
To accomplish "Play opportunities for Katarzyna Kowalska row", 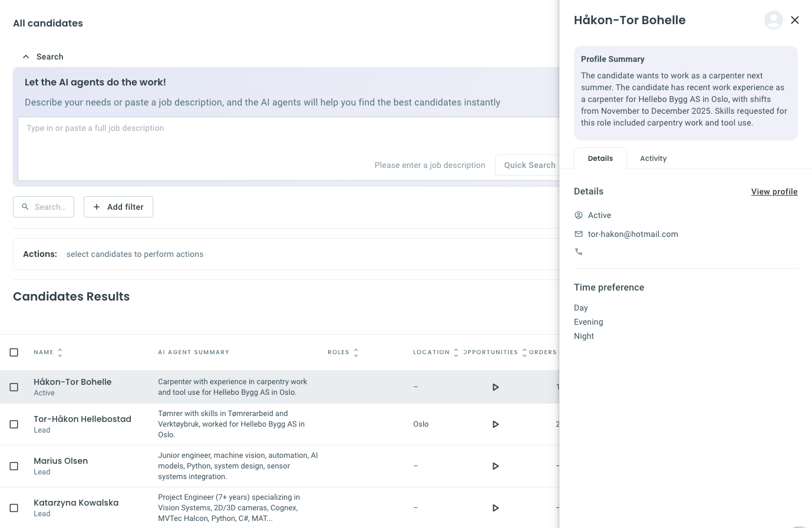I will 496,508.
